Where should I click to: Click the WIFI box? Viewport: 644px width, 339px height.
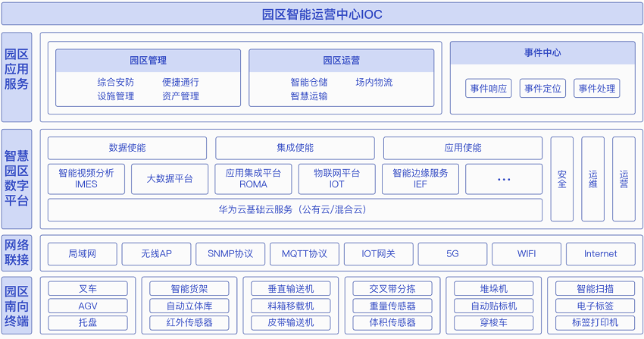(527, 254)
